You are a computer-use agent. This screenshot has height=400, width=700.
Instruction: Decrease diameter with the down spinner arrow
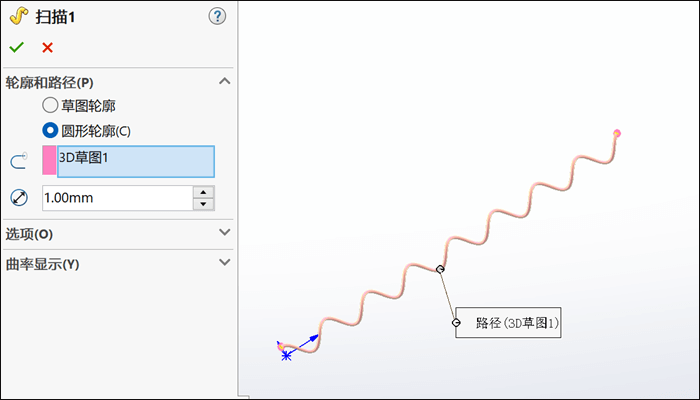pyautogui.click(x=204, y=204)
